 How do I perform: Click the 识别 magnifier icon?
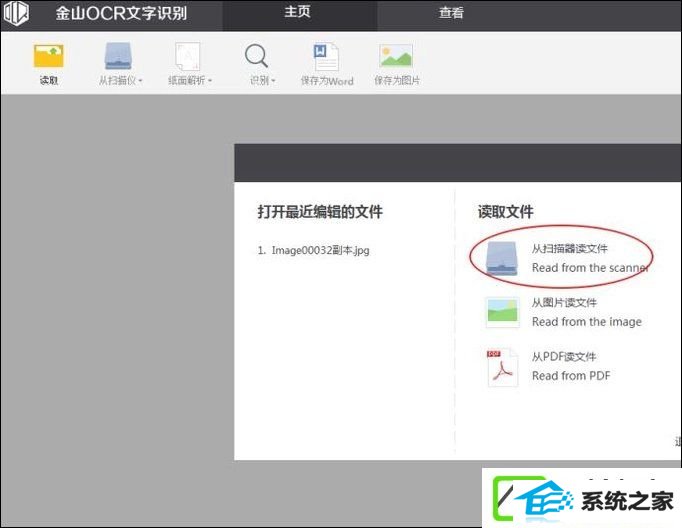256,56
